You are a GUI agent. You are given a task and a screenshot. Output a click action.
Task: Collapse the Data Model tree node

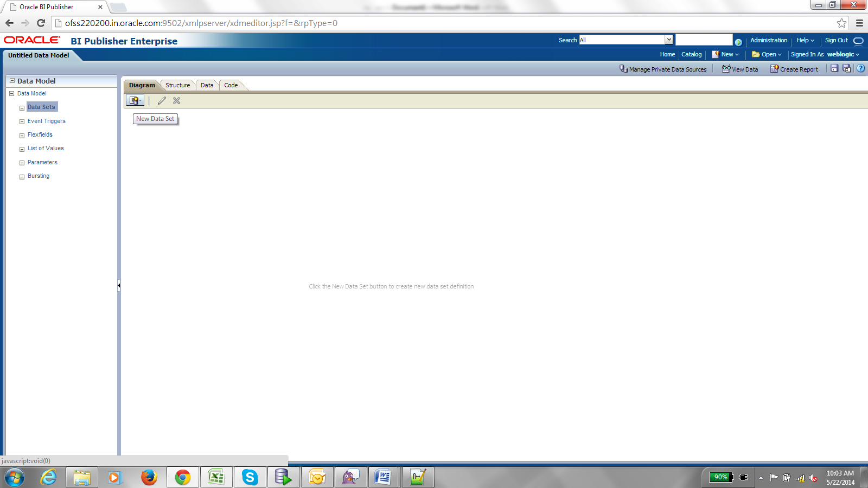[11, 93]
